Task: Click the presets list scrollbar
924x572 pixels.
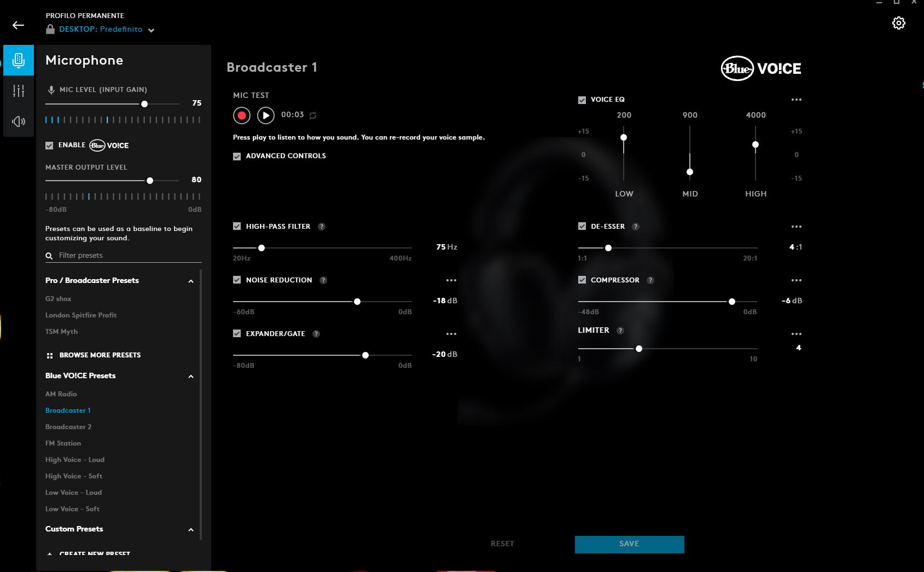Action: point(201,404)
